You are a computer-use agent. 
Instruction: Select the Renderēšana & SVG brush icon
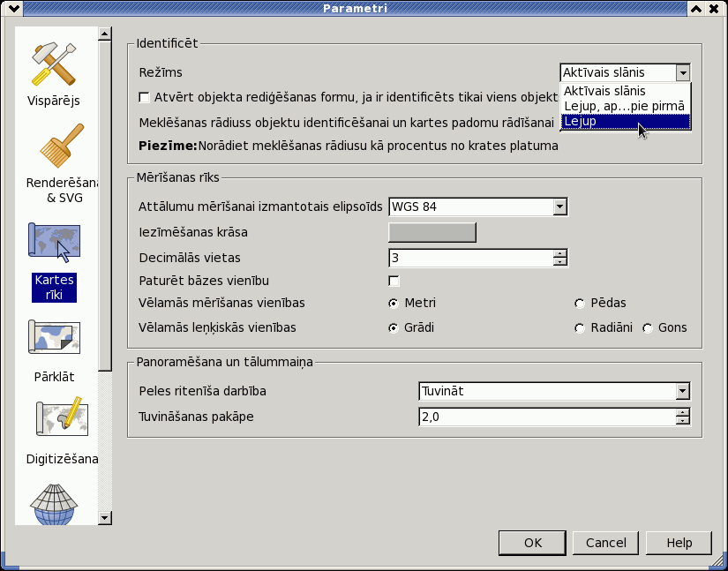tap(63, 146)
